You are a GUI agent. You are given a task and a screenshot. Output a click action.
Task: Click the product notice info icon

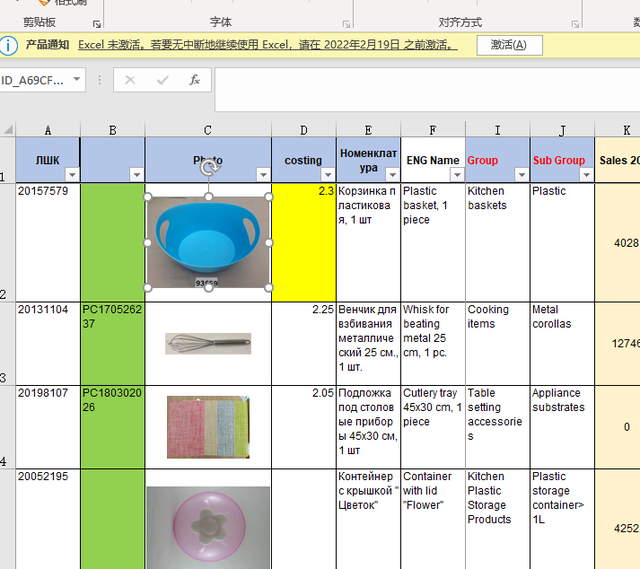click(x=9, y=45)
